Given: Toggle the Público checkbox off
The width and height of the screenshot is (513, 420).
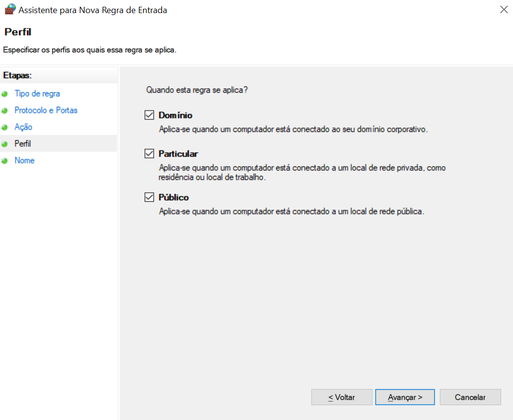Looking at the screenshot, I should (x=149, y=197).
